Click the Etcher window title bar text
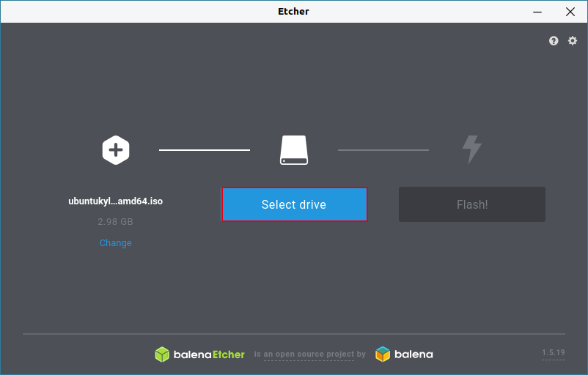This screenshot has height=375, width=588. [x=293, y=11]
